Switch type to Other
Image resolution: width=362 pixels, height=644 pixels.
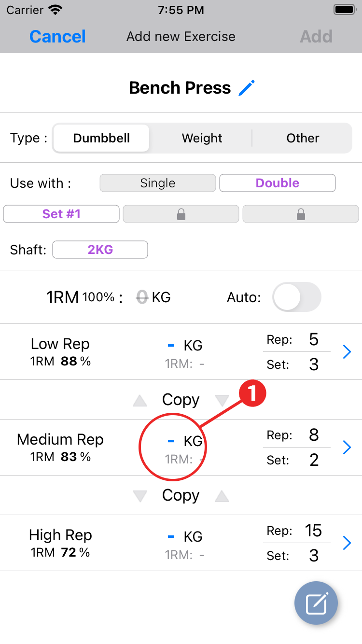point(303,139)
